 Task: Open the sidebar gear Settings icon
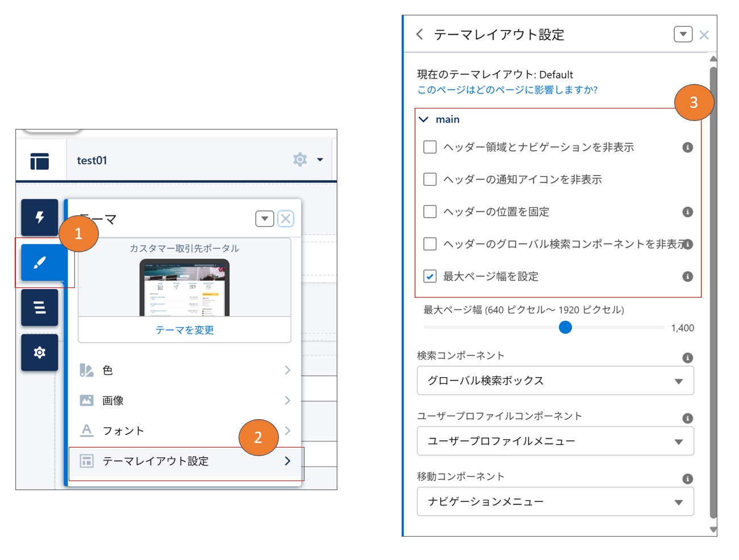pos(40,353)
